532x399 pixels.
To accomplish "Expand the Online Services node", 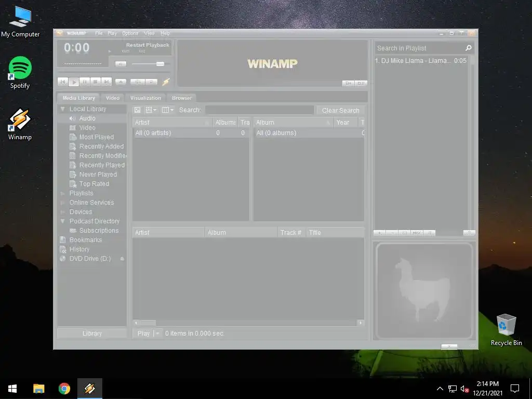I will pos(62,203).
